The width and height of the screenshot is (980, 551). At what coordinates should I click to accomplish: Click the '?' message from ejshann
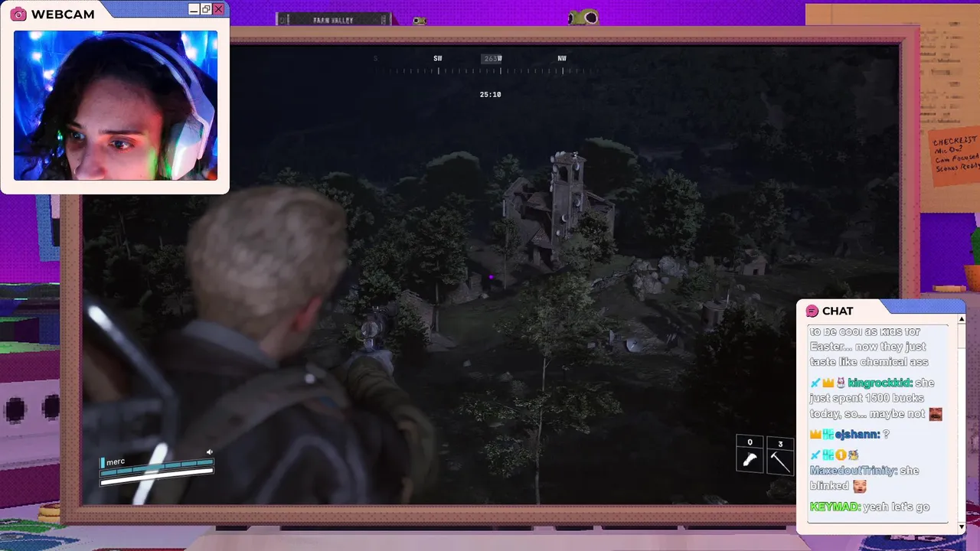click(x=886, y=434)
